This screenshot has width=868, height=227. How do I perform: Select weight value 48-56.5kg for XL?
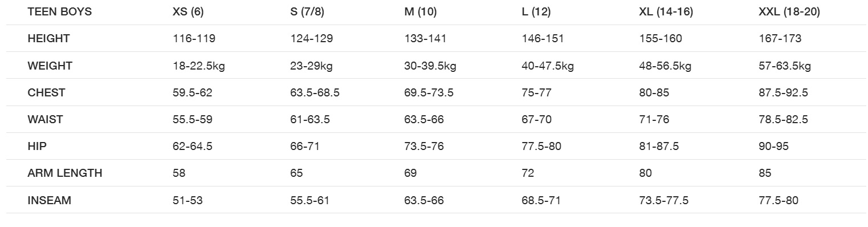(x=665, y=66)
